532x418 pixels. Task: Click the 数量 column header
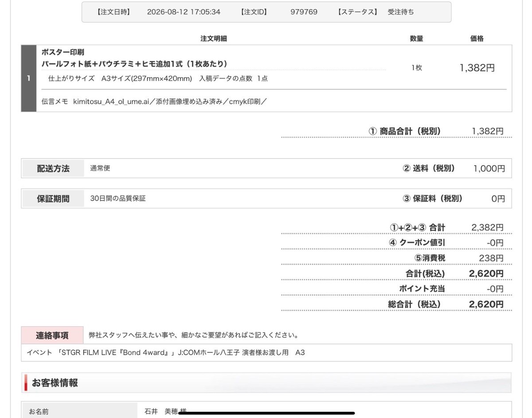pyautogui.click(x=416, y=39)
